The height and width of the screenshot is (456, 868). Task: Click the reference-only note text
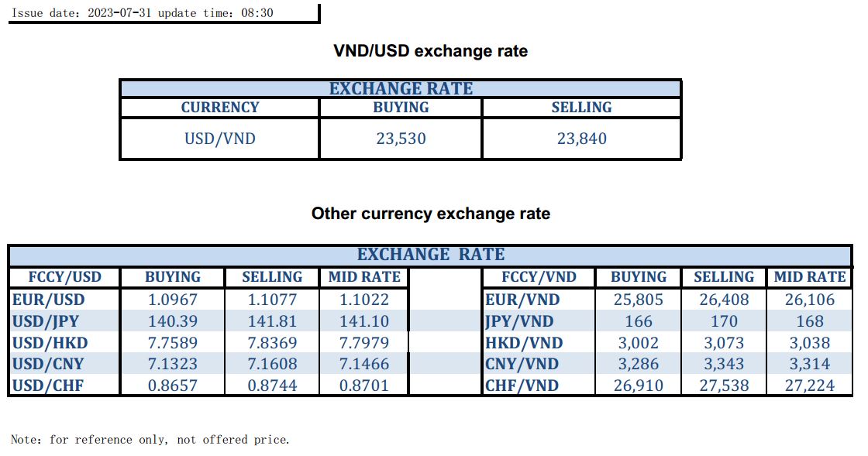click(150, 440)
